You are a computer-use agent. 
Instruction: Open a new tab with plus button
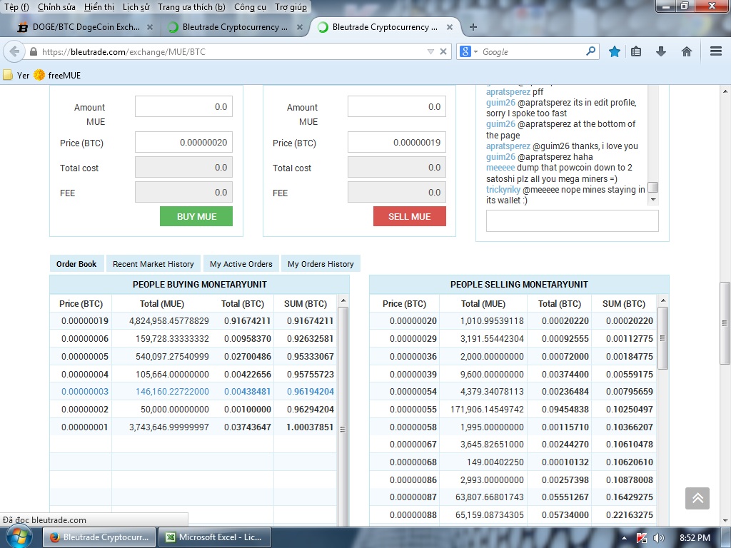click(473, 27)
